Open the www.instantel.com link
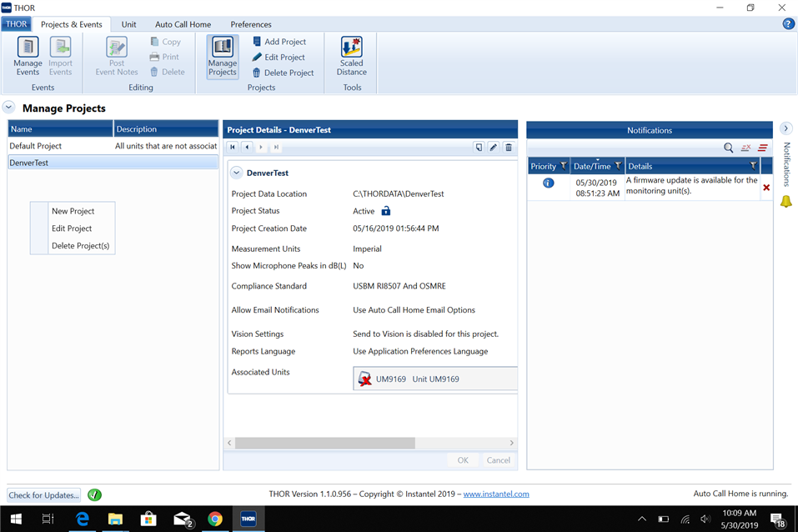Viewport: 798px width, 532px height. pyautogui.click(x=495, y=494)
